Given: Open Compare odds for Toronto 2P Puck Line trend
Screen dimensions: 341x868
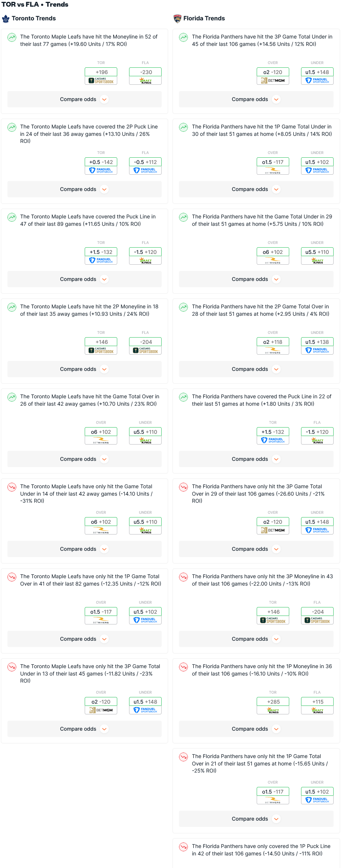Looking at the screenshot, I should coord(84,190).
